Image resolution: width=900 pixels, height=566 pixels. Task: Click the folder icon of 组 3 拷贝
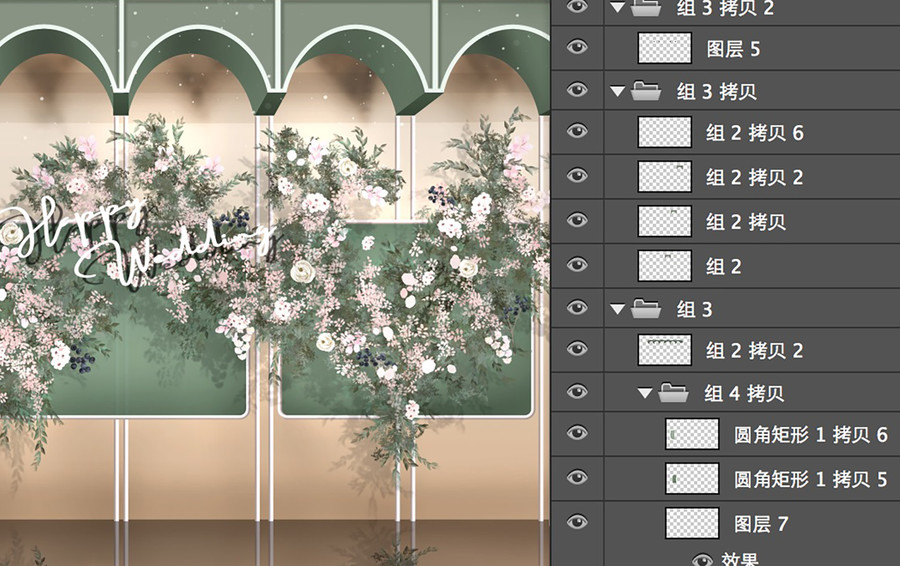(646, 90)
